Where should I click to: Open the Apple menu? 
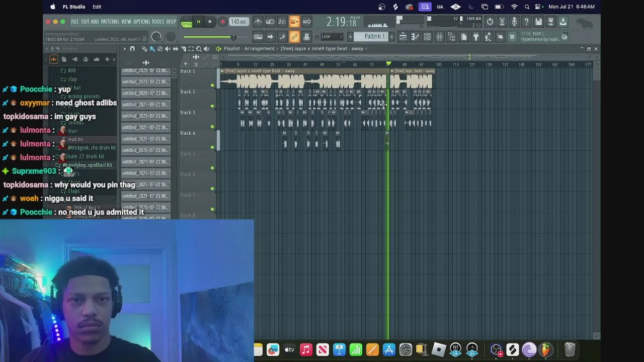(53, 7)
